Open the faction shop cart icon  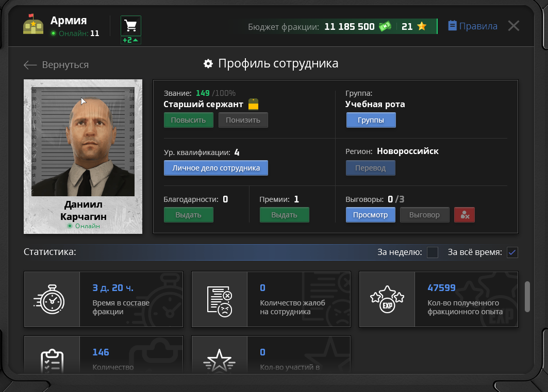click(131, 25)
